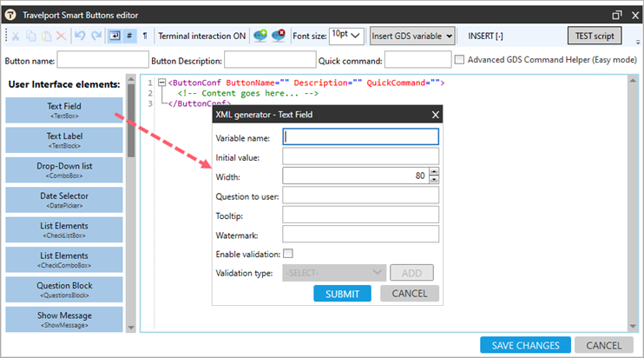Toggle the word wrap toolbar button

pos(115,36)
